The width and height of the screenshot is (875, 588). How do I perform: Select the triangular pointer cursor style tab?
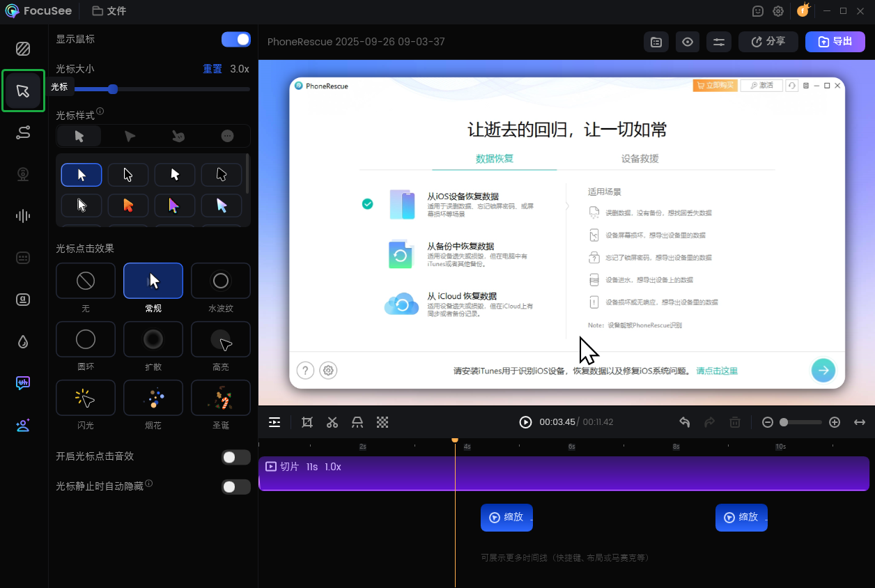pyautogui.click(x=130, y=136)
